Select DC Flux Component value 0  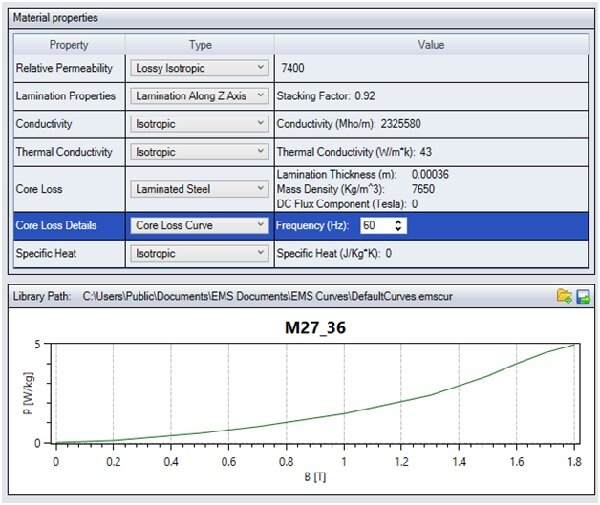(x=415, y=204)
